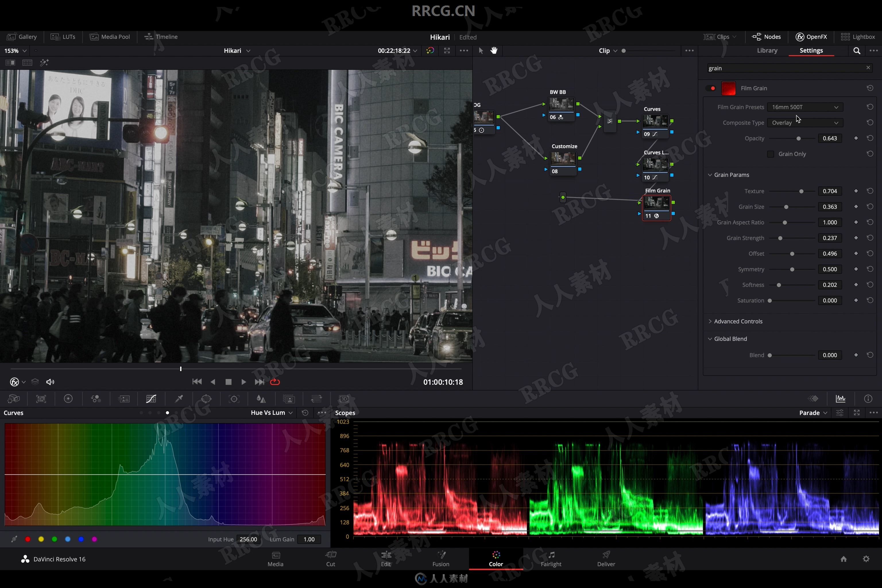The width and height of the screenshot is (882, 588).
Task: Select Film Grain Presets dropdown
Action: click(803, 107)
